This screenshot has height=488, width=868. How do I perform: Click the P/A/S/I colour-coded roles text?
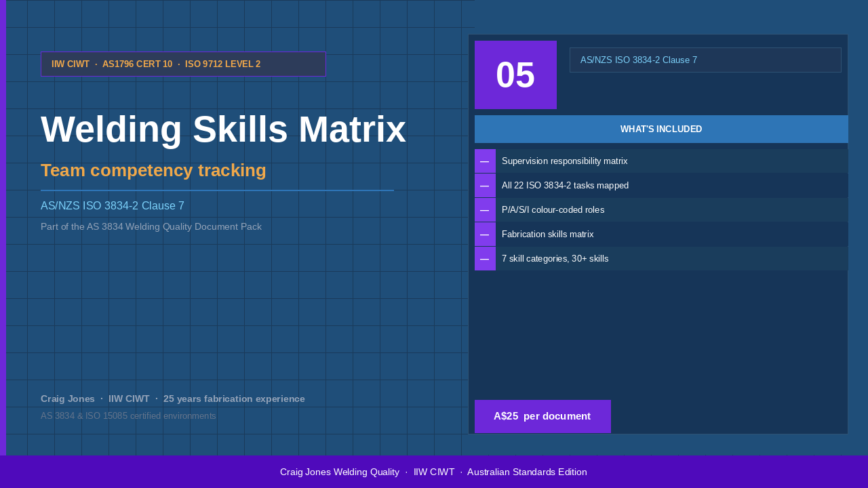point(553,210)
